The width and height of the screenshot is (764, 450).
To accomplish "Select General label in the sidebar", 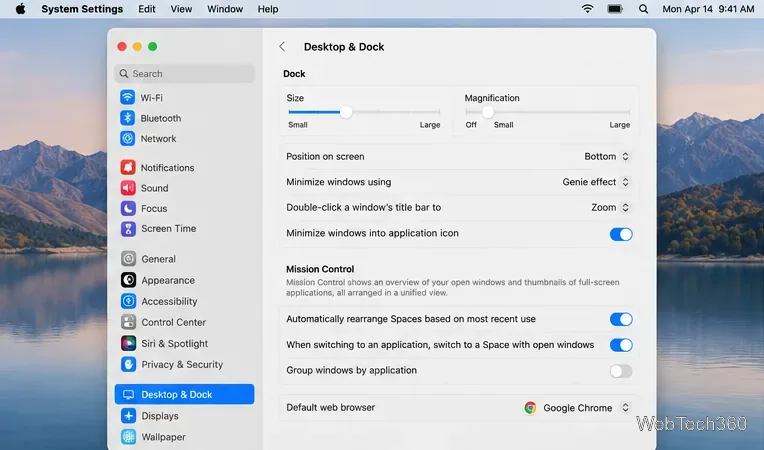I will tap(158, 259).
